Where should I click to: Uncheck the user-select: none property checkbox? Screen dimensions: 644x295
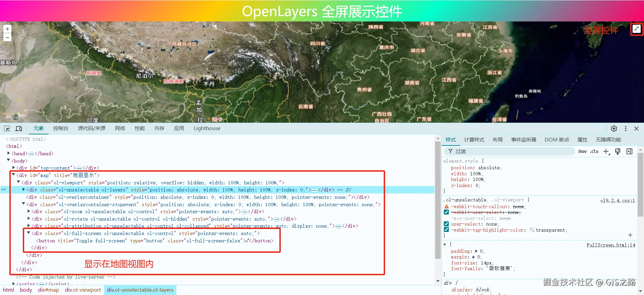click(x=446, y=224)
